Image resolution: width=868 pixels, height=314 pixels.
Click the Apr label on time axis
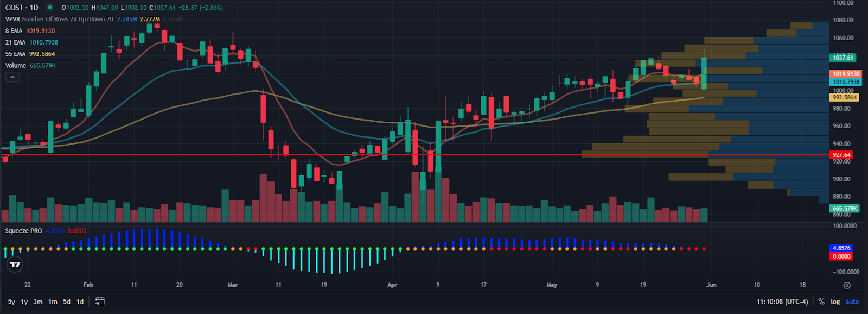pyautogui.click(x=392, y=285)
